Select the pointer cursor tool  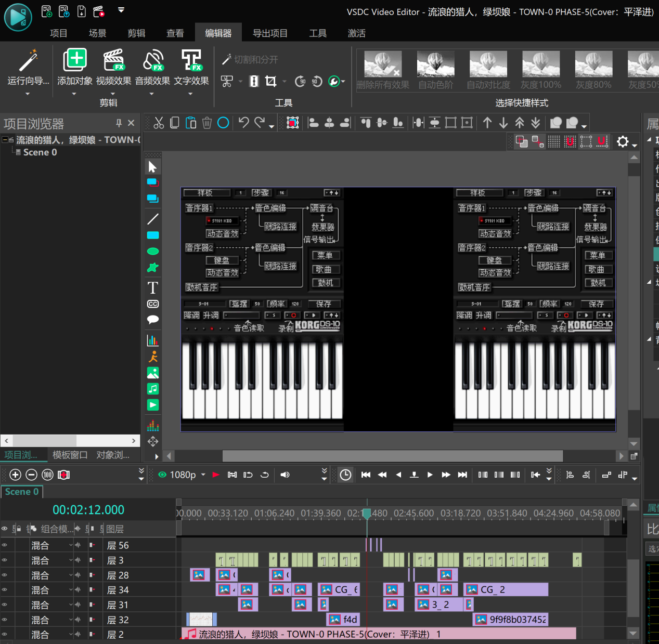point(152,167)
